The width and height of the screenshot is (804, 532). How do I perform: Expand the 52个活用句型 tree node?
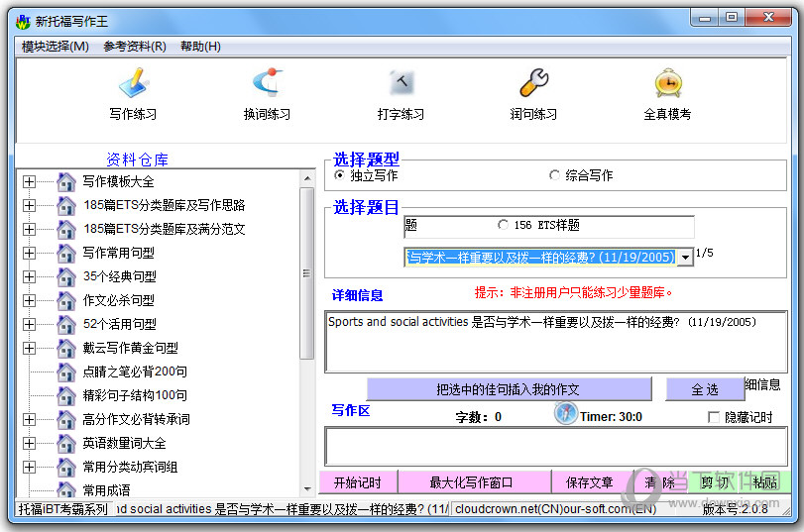29,324
